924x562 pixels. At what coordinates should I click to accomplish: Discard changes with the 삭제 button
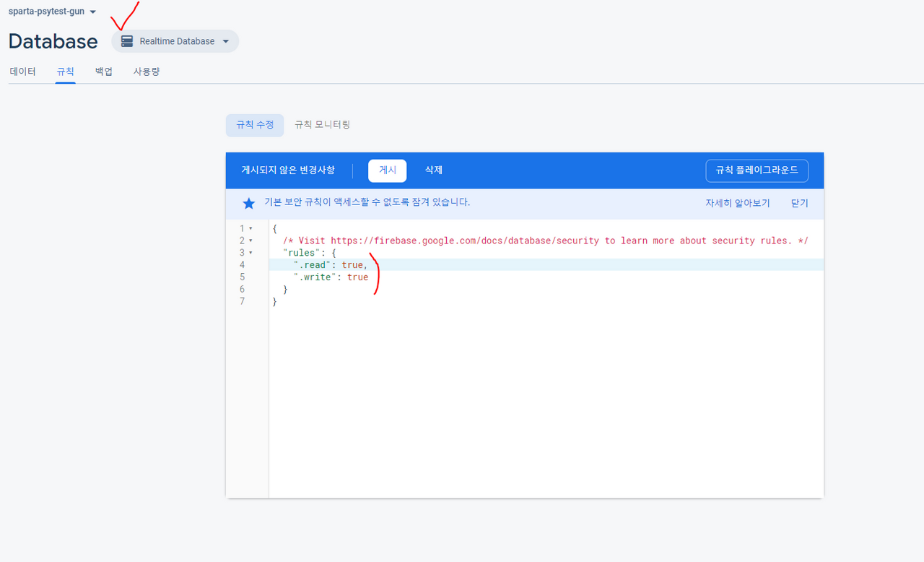click(x=434, y=170)
